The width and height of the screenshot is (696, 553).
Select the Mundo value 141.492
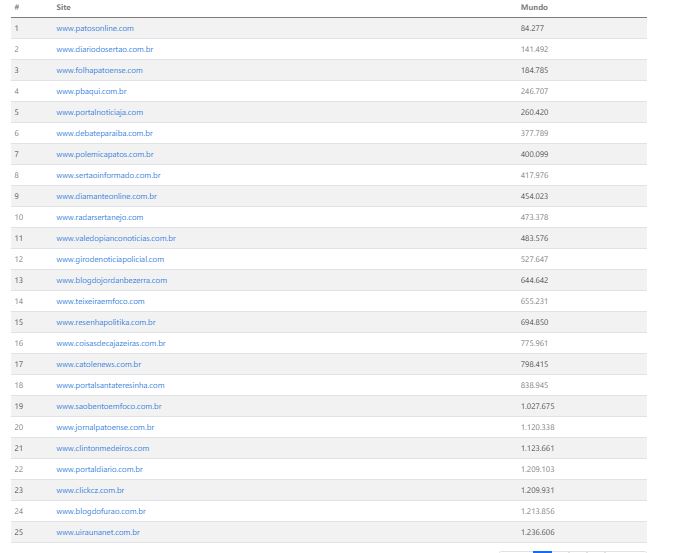534,49
